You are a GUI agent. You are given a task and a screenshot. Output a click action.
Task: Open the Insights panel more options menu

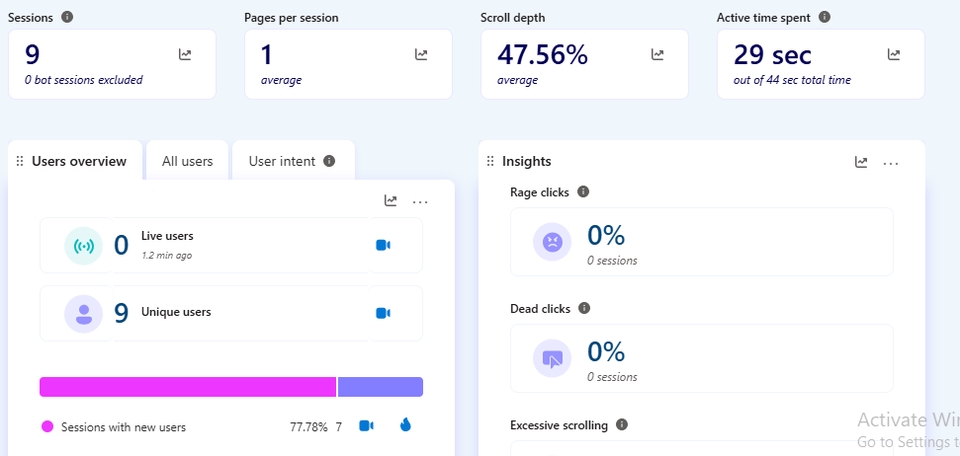891,163
